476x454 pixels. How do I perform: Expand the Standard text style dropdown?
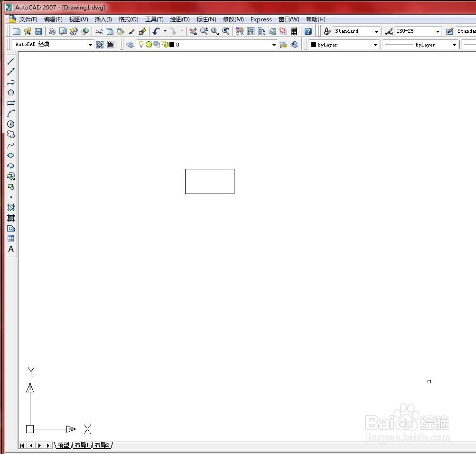pos(376,31)
